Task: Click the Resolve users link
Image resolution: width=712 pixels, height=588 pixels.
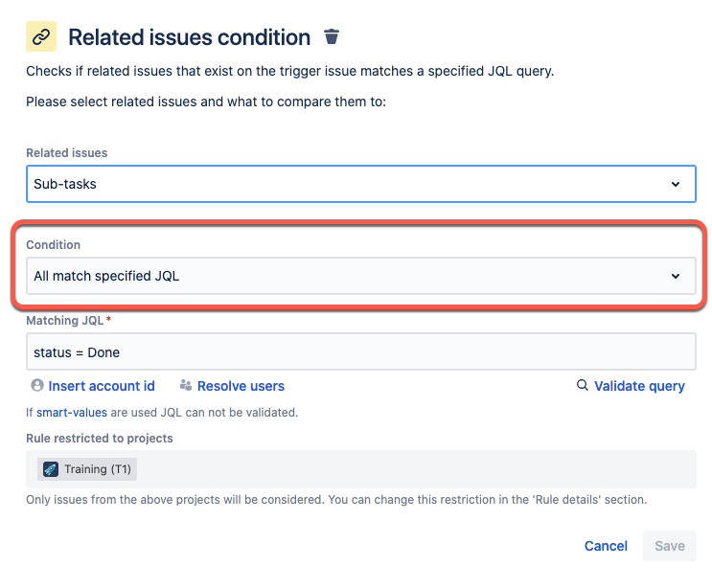Action: pyautogui.click(x=241, y=386)
